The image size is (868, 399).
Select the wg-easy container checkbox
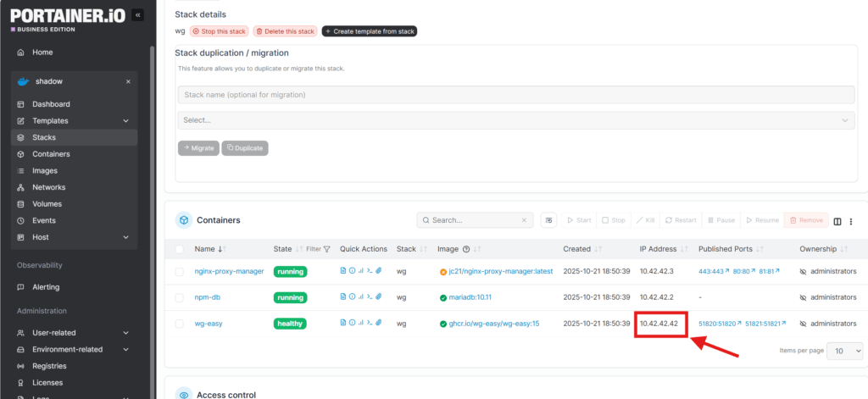[x=179, y=324]
